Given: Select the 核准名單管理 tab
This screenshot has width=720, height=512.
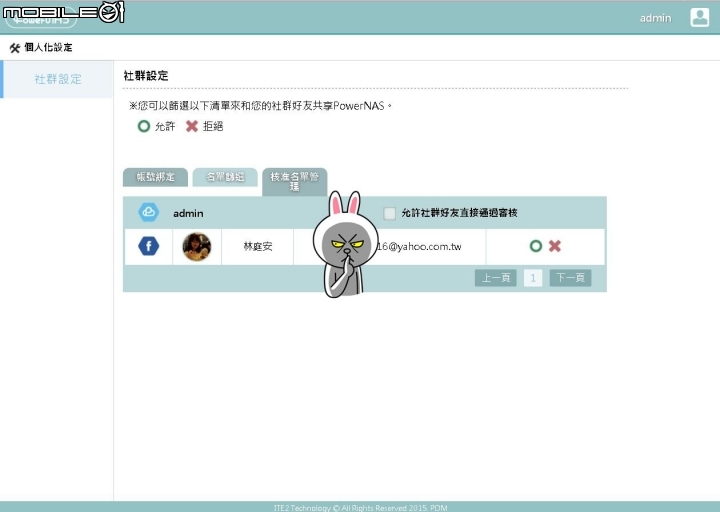Looking at the screenshot, I should click(x=294, y=182).
